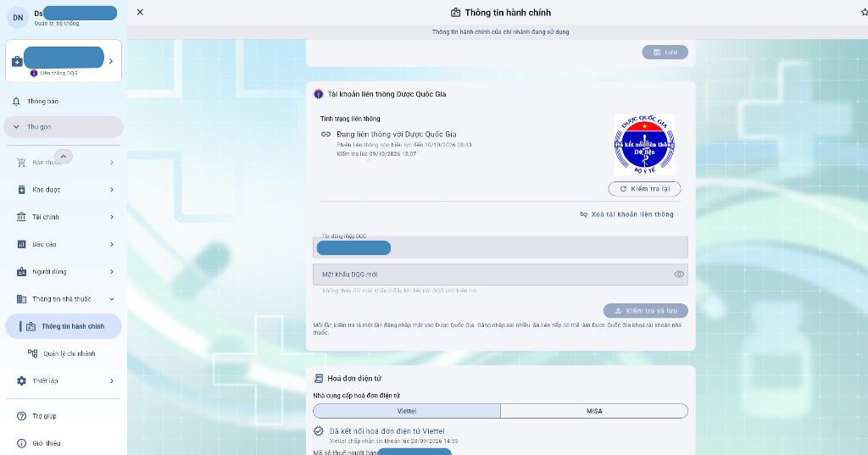Click the Lưu save button

[665, 52]
